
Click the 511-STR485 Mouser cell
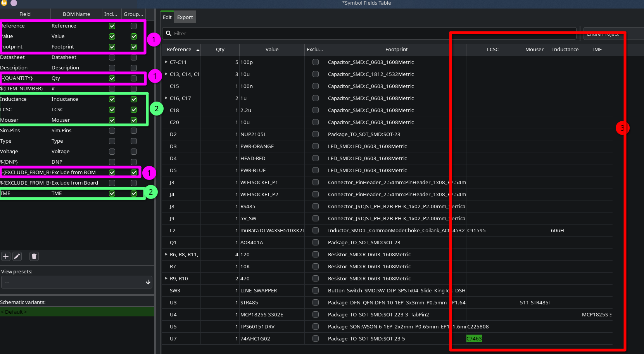(x=534, y=302)
